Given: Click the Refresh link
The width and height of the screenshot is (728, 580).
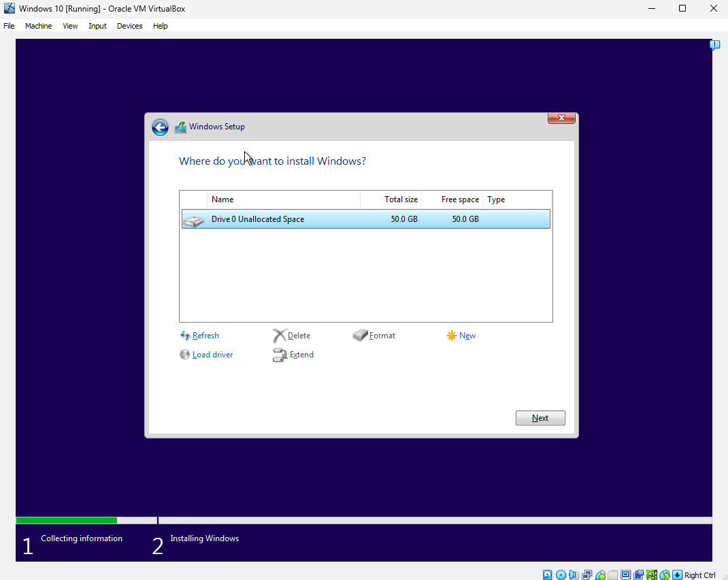Looking at the screenshot, I should tap(199, 336).
